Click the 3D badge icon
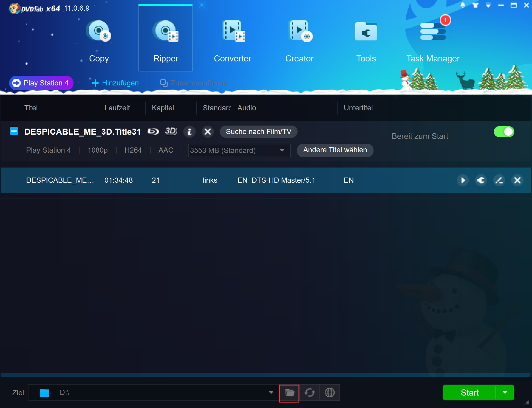Image resolution: width=532 pixels, height=408 pixels. (x=171, y=131)
